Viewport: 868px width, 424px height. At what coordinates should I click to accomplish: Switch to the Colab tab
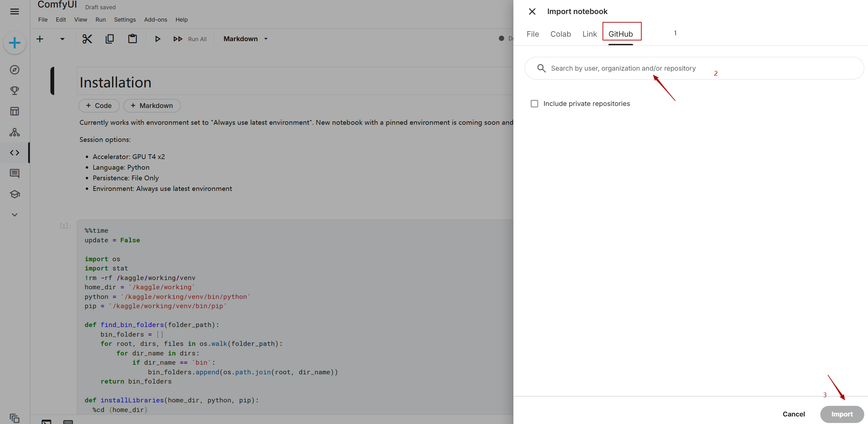pos(560,34)
